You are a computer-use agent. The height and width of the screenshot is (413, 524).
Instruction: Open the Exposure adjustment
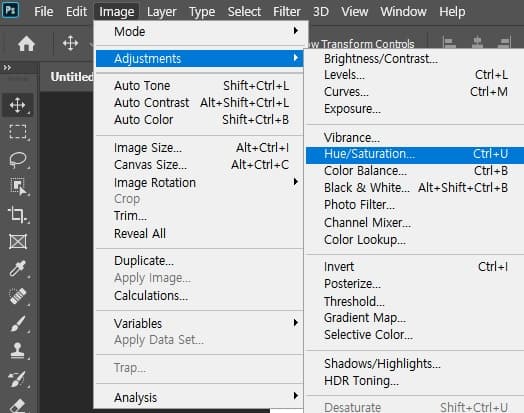415,109
